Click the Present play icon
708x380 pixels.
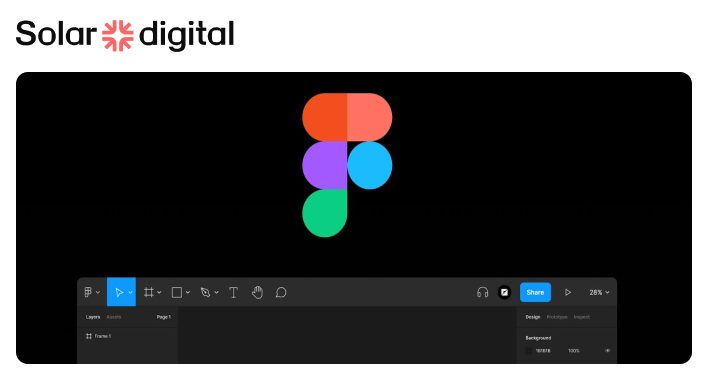(x=568, y=292)
